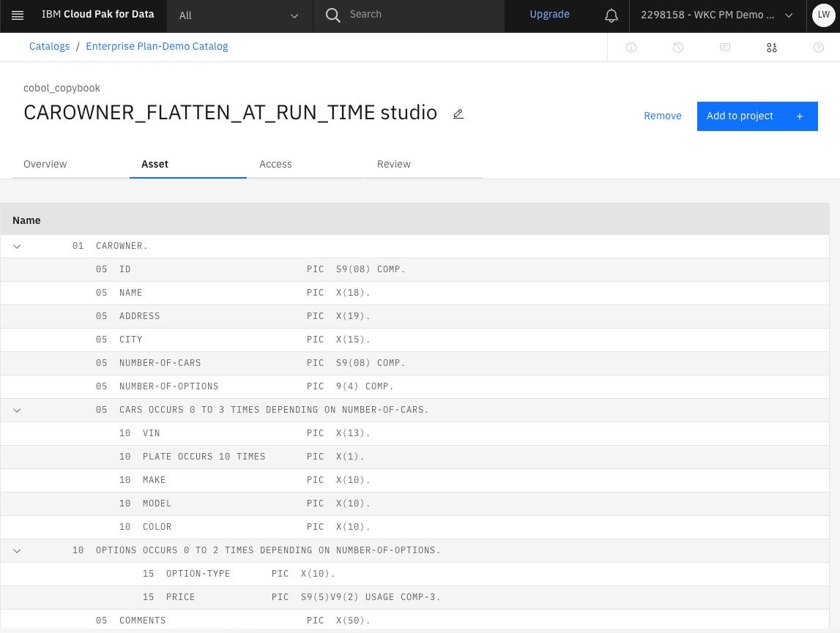Click Add to project
Viewport: 840px width, 633px height.
[740, 116]
